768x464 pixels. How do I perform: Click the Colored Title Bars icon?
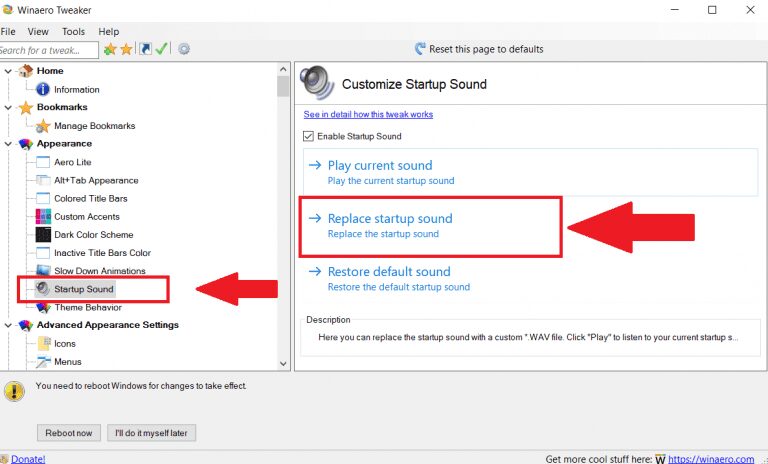point(43,198)
